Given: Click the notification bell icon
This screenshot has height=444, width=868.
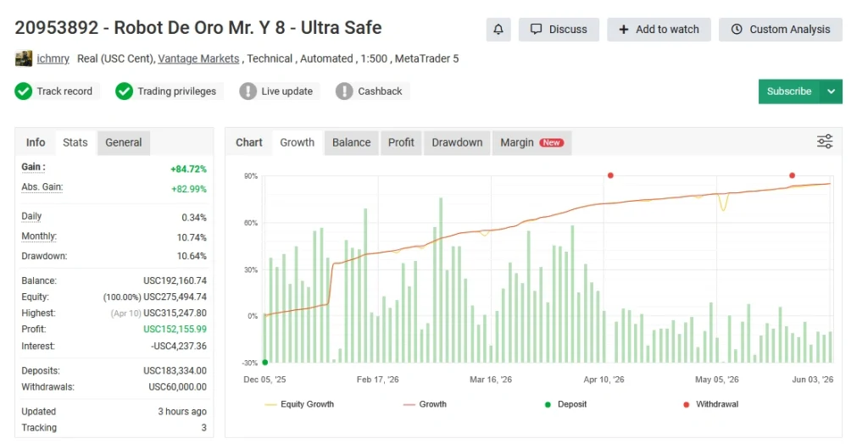Looking at the screenshot, I should [498, 30].
